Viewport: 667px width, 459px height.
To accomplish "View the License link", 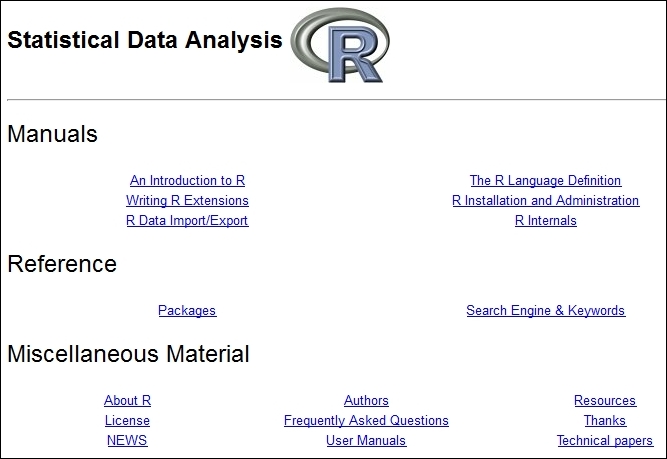I will point(127,420).
